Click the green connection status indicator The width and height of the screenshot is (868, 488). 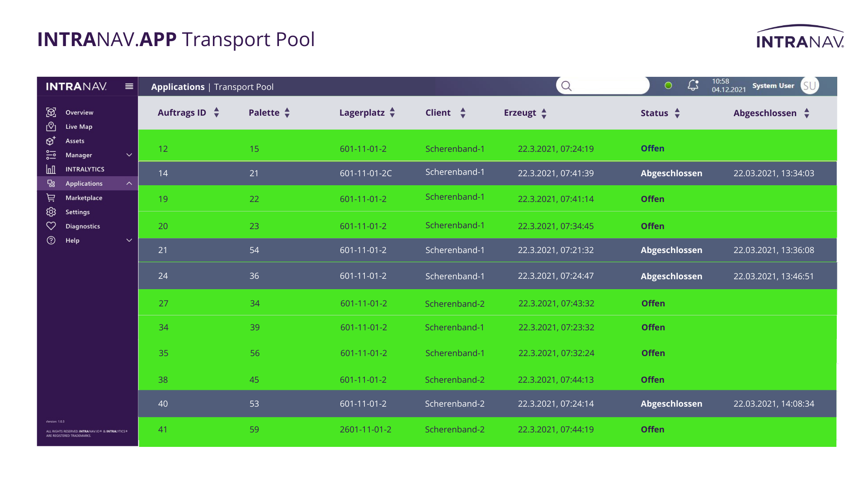pyautogui.click(x=668, y=85)
